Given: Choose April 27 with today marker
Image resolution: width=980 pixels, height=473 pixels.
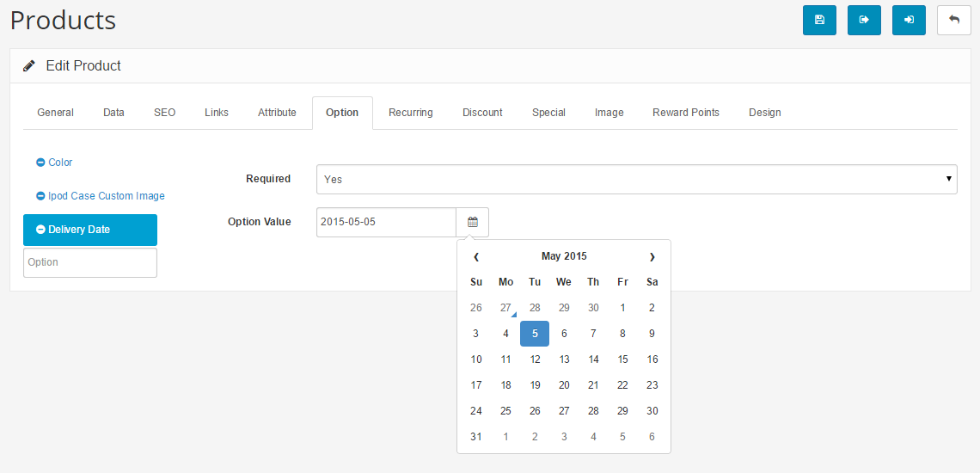Looking at the screenshot, I should (x=505, y=308).
